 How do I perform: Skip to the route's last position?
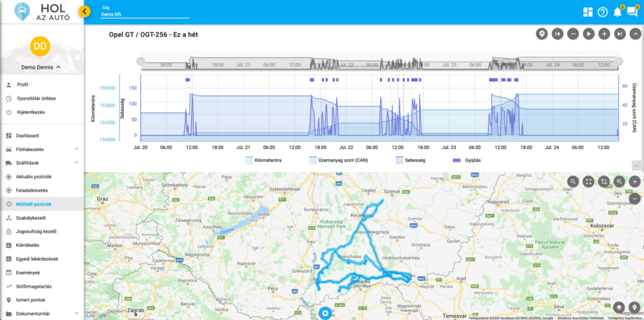620,34
